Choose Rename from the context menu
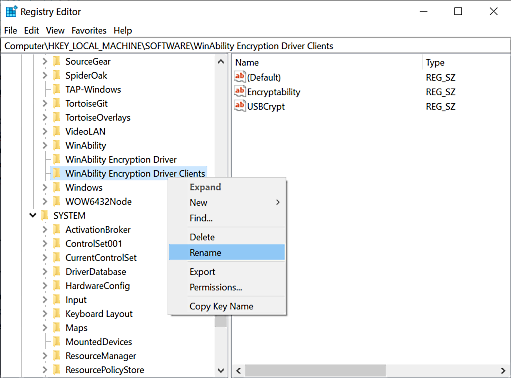Image resolution: width=511 pixels, height=378 pixels. coord(227,252)
